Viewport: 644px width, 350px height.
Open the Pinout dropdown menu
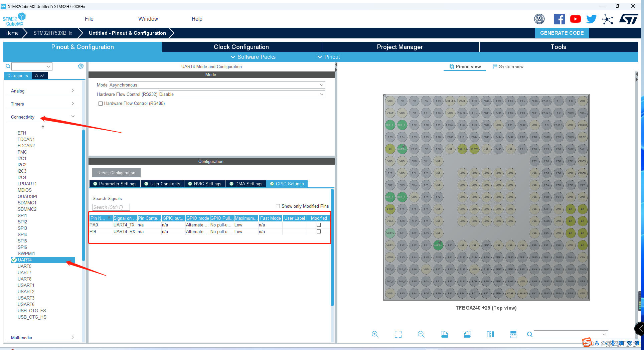click(x=328, y=57)
